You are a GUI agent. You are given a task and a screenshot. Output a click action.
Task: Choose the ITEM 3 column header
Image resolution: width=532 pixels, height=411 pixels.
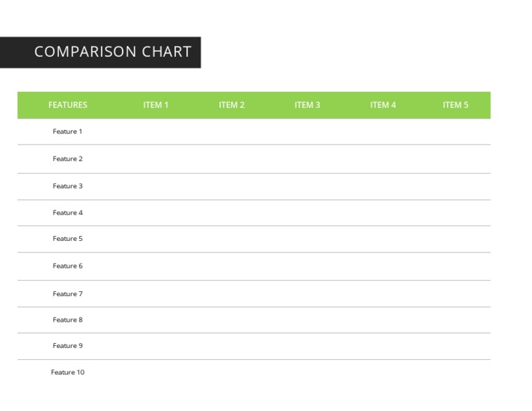307,105
